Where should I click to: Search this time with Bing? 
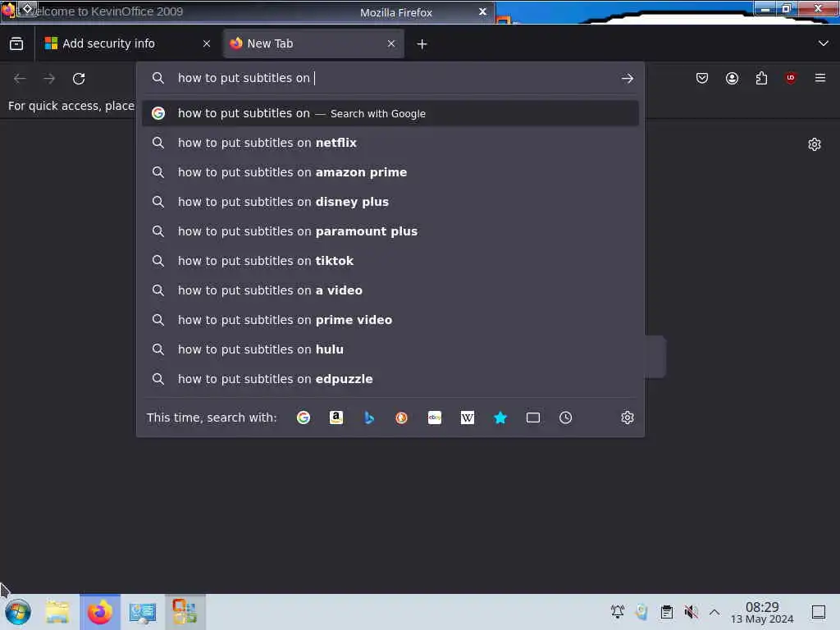[368, 418]
